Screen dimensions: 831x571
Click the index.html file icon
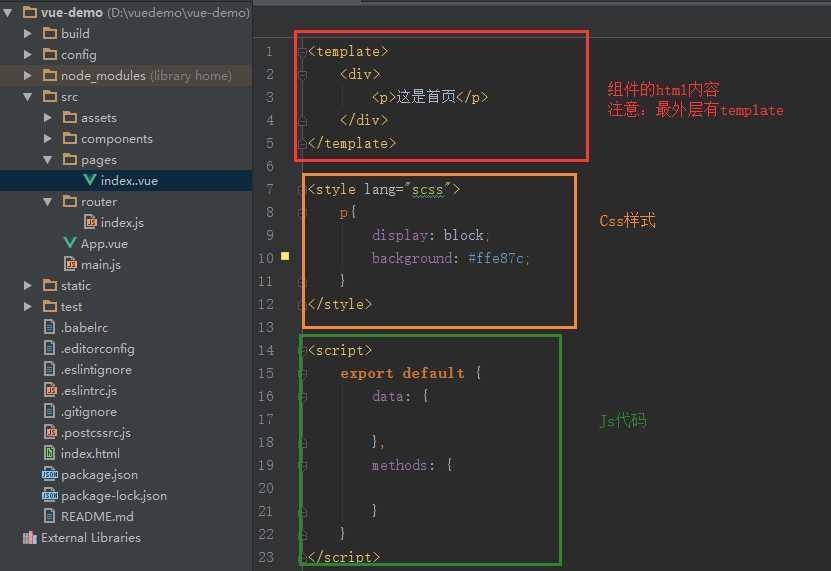click(49, 453)
